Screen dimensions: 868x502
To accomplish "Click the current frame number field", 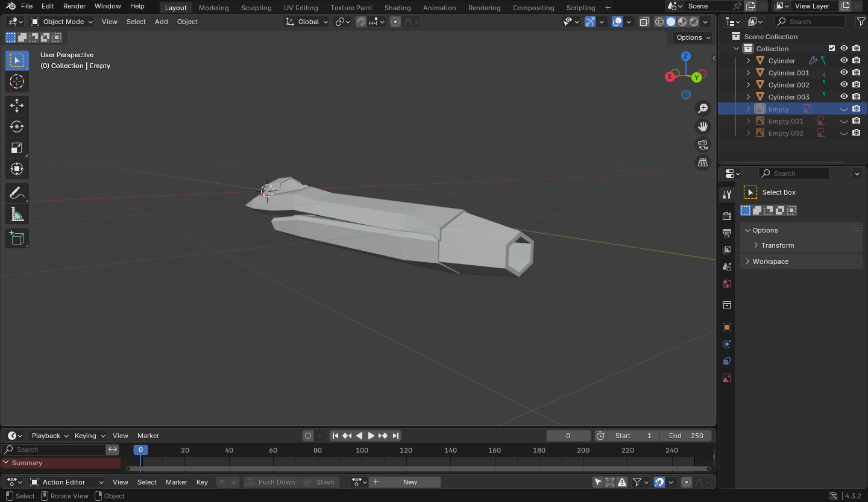I will [x=568, y=436].
